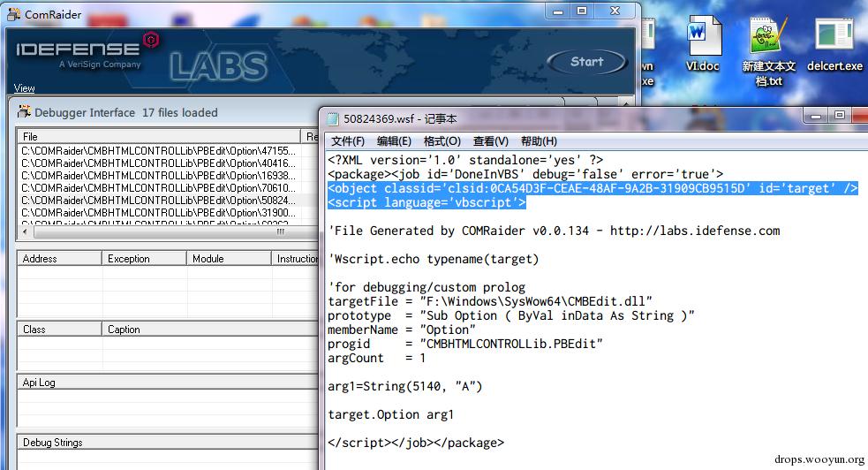Open the 编辑(E) menu in Notepad
The image size is (868, 470).
point(394,141)
